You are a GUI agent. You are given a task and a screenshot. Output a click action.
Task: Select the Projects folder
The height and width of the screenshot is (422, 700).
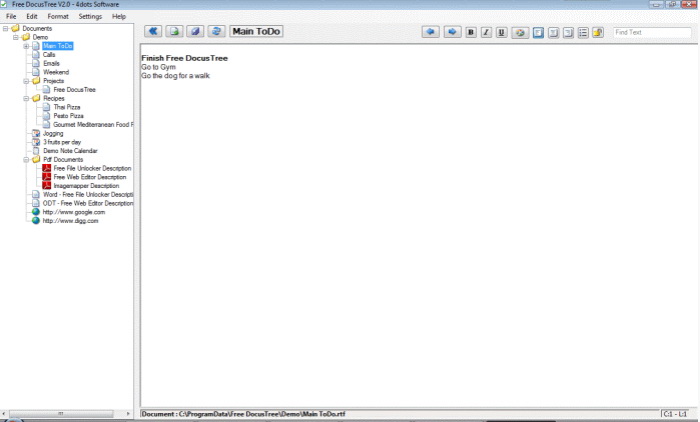tap(54, 81)
